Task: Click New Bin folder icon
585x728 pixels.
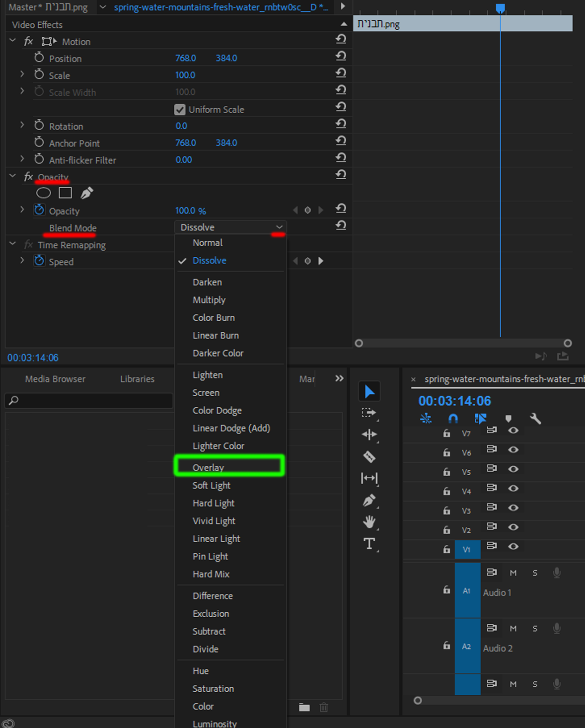Action: pyautogui.click(x=304, y=707)
